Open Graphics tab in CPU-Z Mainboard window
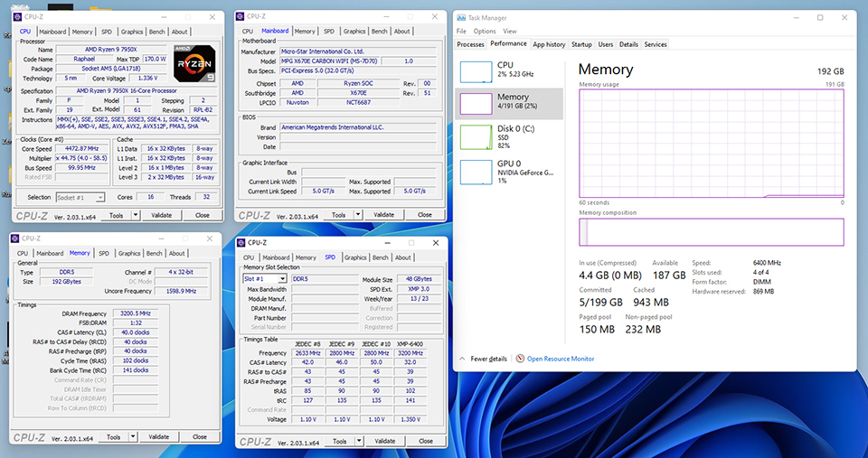 coord(354,31)
